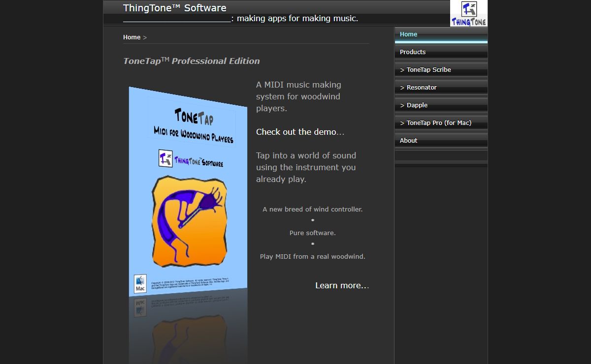Click the 'making apps for making music.' tagline
Viewport: 591px width, 364px height.
tap(297, 19)
